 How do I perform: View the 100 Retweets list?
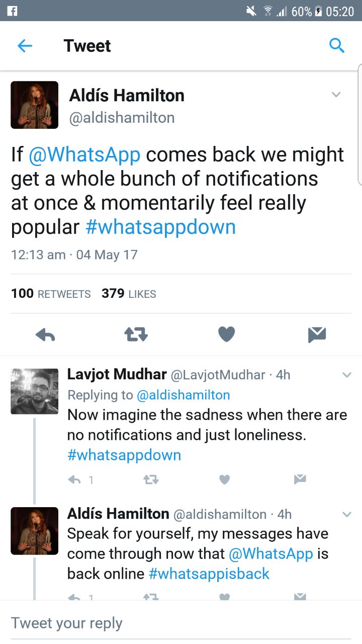click(51, 294)
